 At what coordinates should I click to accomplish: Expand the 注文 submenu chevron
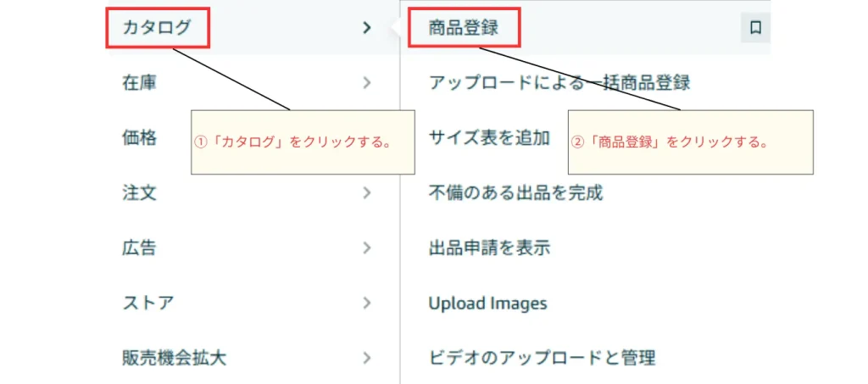tap(366, 192)
